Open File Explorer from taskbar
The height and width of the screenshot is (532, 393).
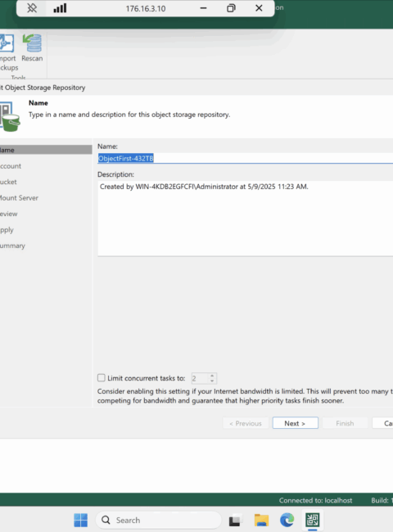click(x=261, y=520)
